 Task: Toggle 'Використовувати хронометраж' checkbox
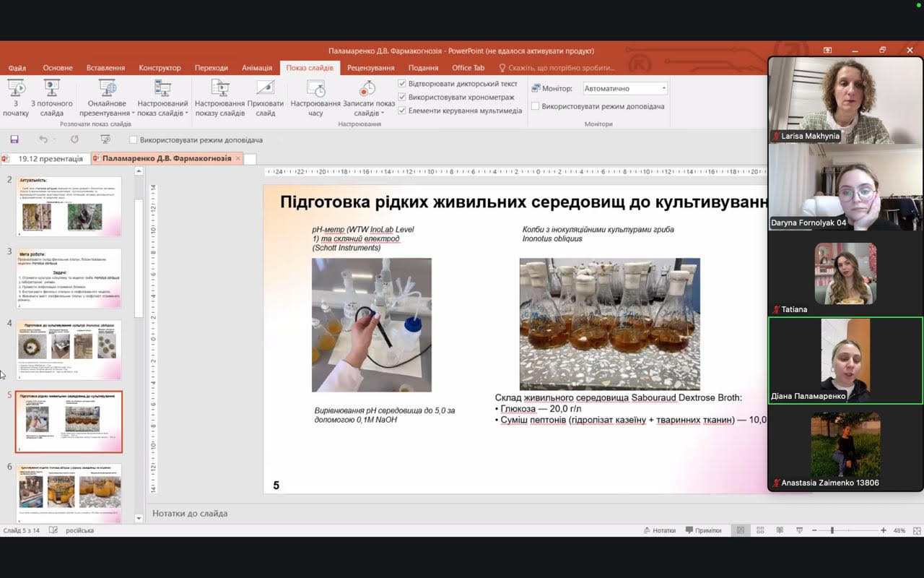(x=403, y=98)
